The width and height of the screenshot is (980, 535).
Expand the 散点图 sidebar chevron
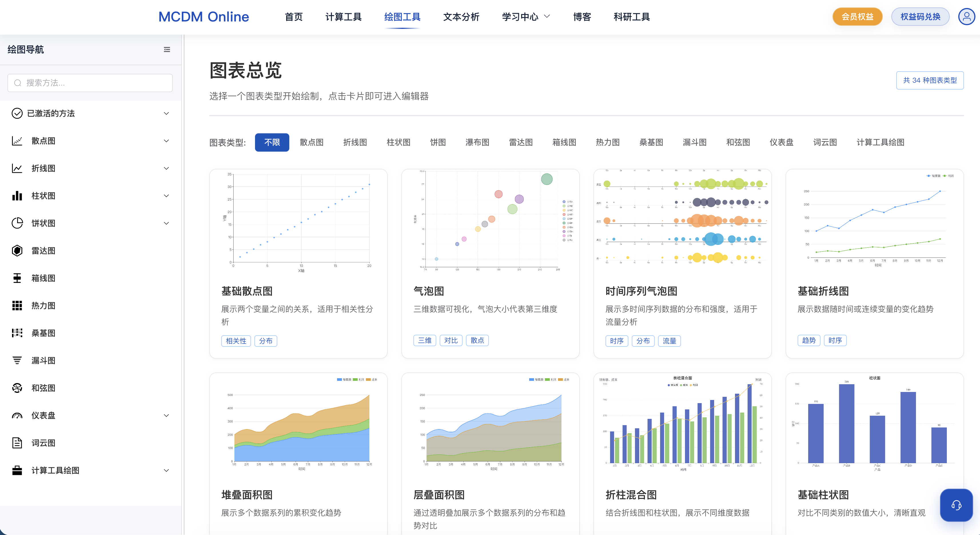tap(166, 141)
